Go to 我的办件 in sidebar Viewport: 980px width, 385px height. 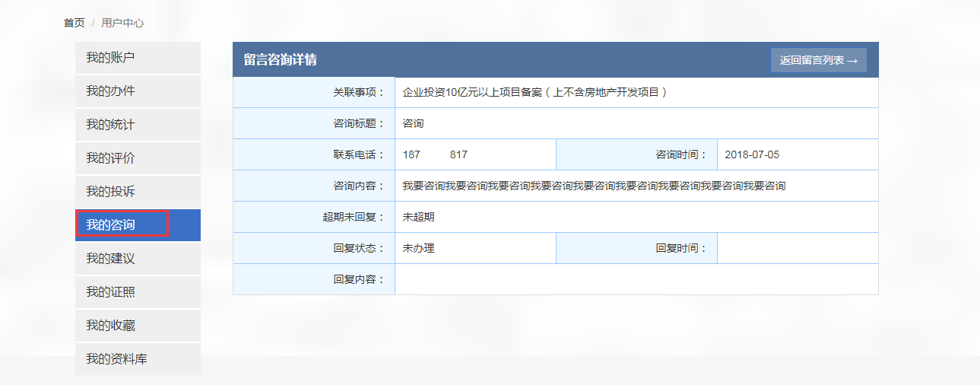tap(137, 91)
